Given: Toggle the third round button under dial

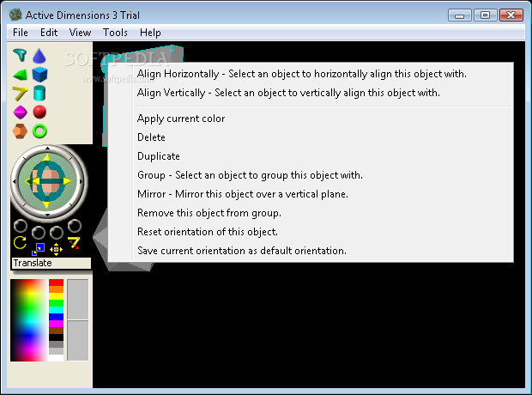Looking at the screenshot, I should 57,233.
